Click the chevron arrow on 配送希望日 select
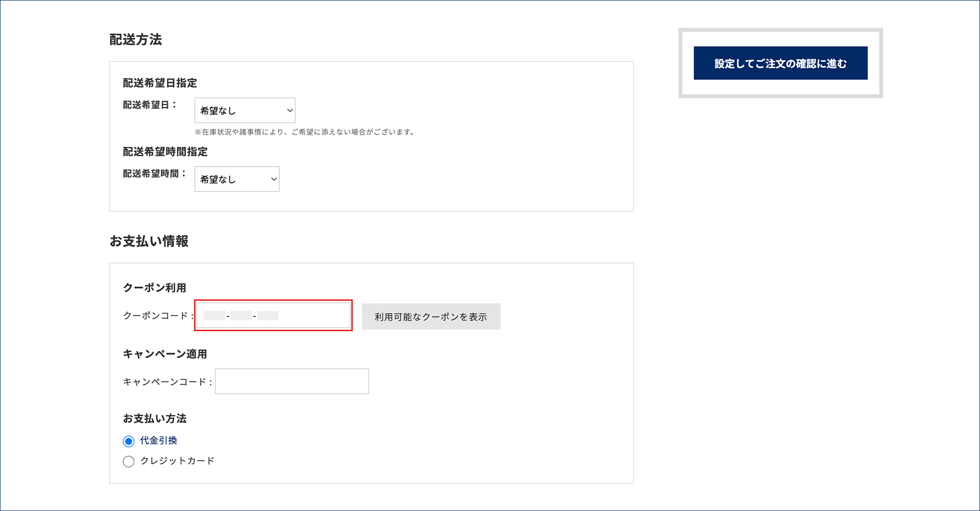The image size is (980, 511). (290, 110)
